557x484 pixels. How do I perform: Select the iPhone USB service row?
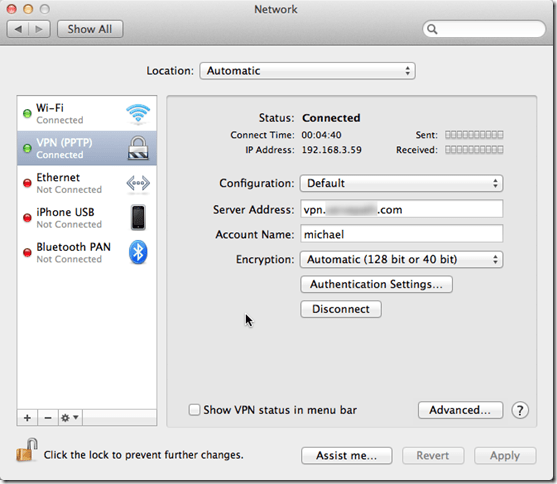(x=87, y=217)
